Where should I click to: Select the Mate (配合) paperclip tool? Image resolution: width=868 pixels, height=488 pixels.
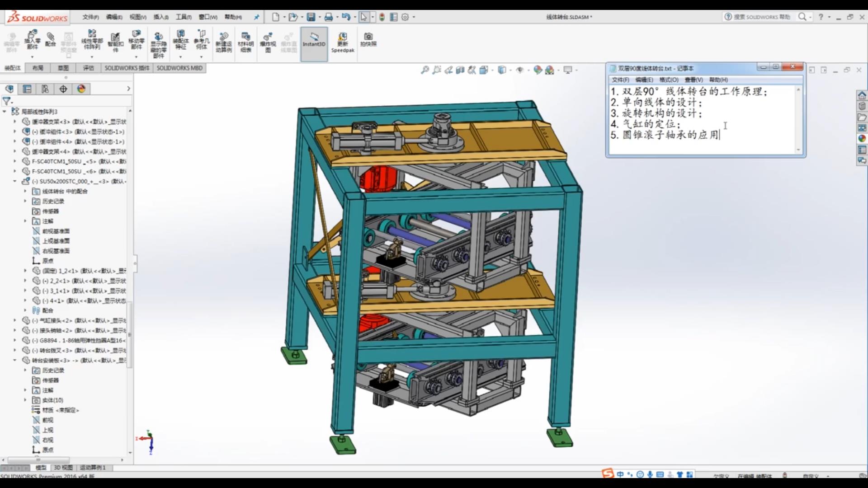pyautogui.click(x=51, y=39)
